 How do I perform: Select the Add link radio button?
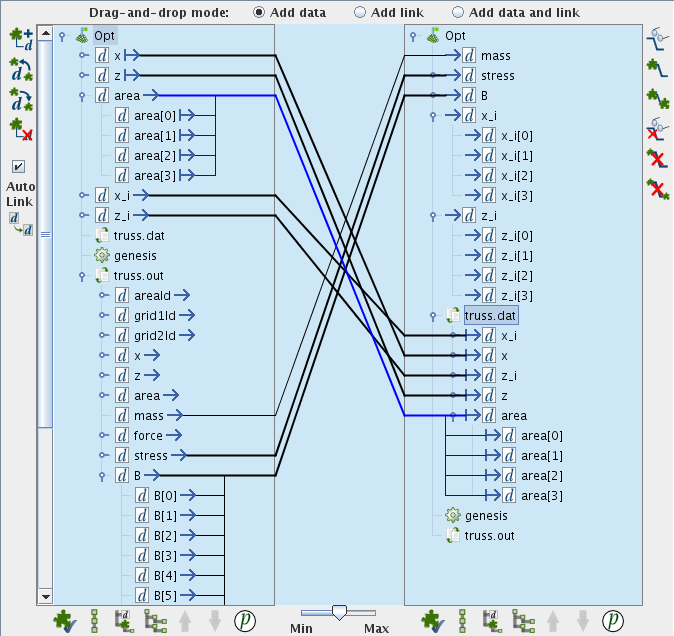360,12
